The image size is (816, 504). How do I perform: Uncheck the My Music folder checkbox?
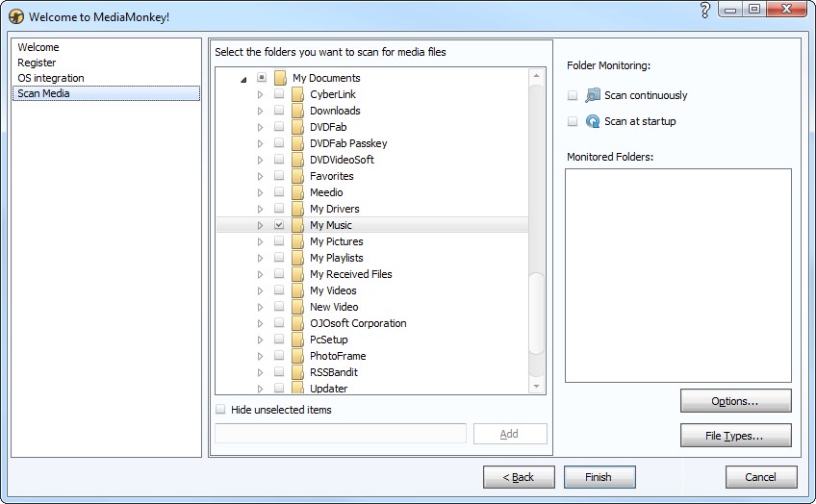pyautogui.click(x=279, y=225)
